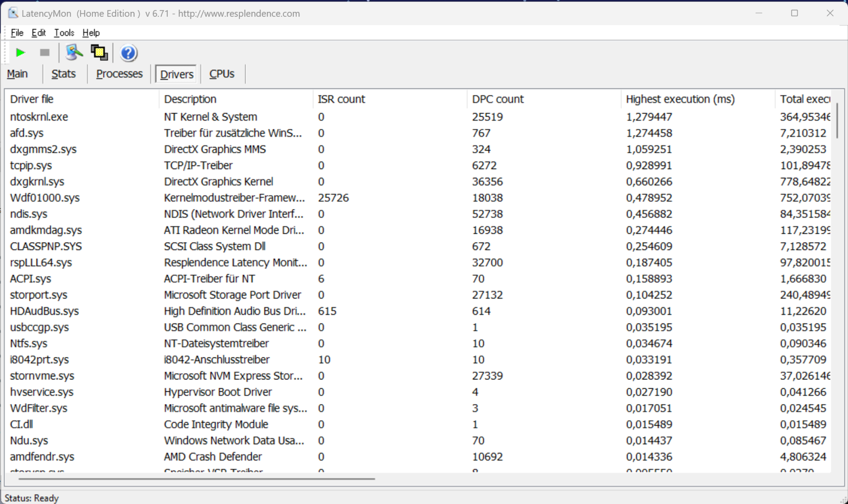Open the Edit menu
Viewport: 848px width, 504px height.
[x=38, y=33]
